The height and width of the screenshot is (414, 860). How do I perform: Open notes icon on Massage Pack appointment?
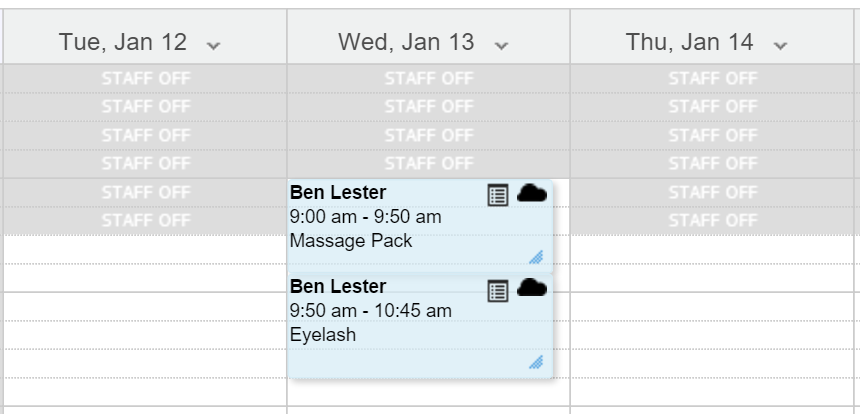[x=497, y=195]
